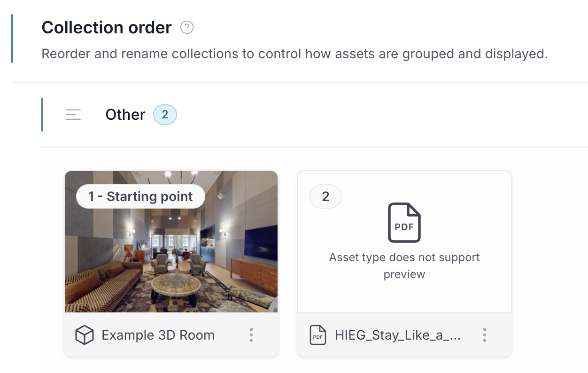Click the order badge on the PDF card

click(325, 196)
